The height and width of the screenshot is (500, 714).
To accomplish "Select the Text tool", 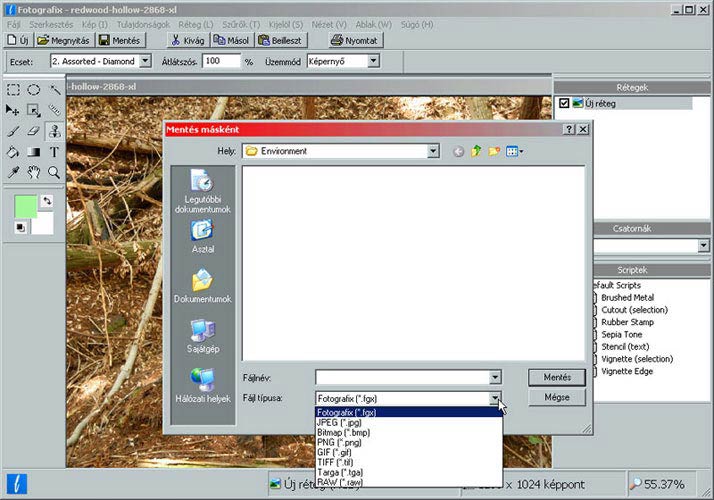I will 54,152.
